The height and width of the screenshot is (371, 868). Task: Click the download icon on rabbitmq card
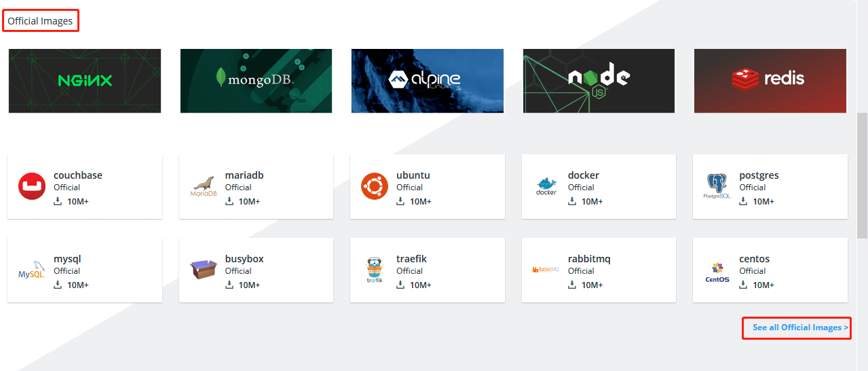pos(572,285)
